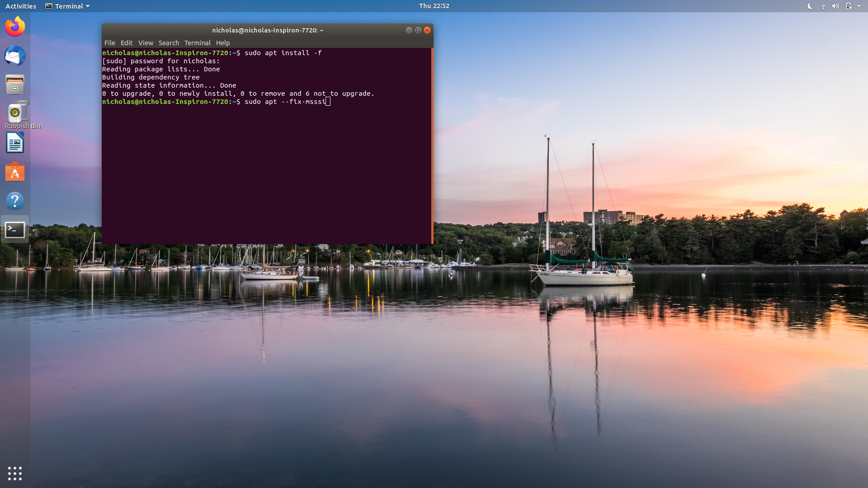The width and height of the screenshot is (868, 488).
Task: Click the Wi-Fi status icon
Action: tap(823, 6)
